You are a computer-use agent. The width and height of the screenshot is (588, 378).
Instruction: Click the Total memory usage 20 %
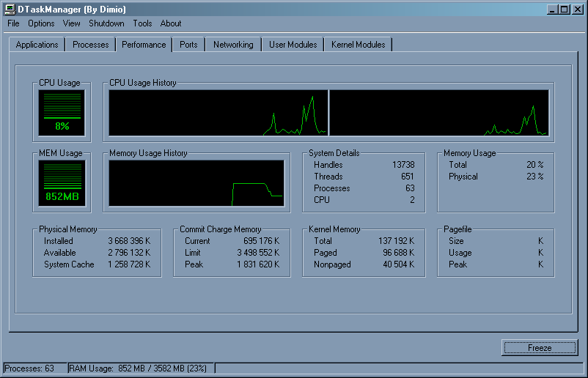pyautogui.click(x=534, y=165)
